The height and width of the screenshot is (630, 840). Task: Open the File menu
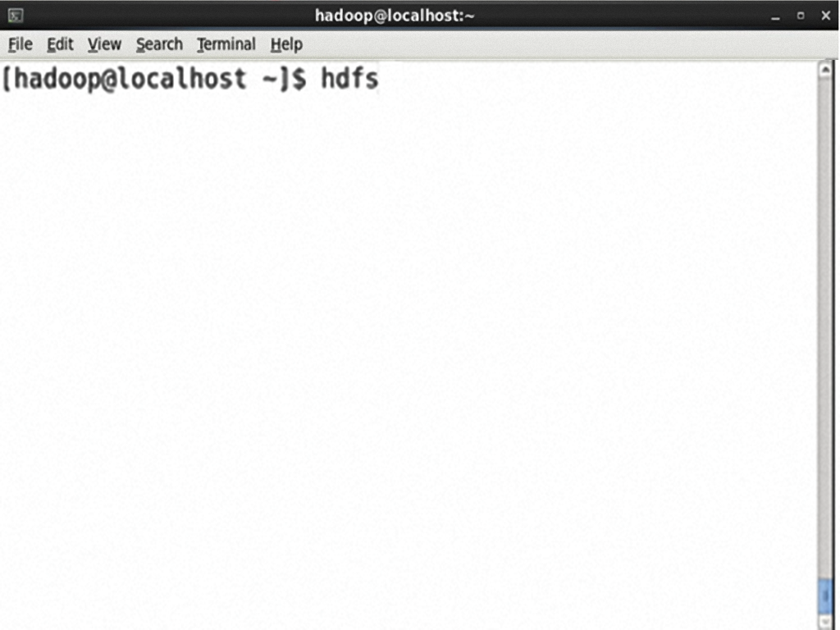point(21,44)
